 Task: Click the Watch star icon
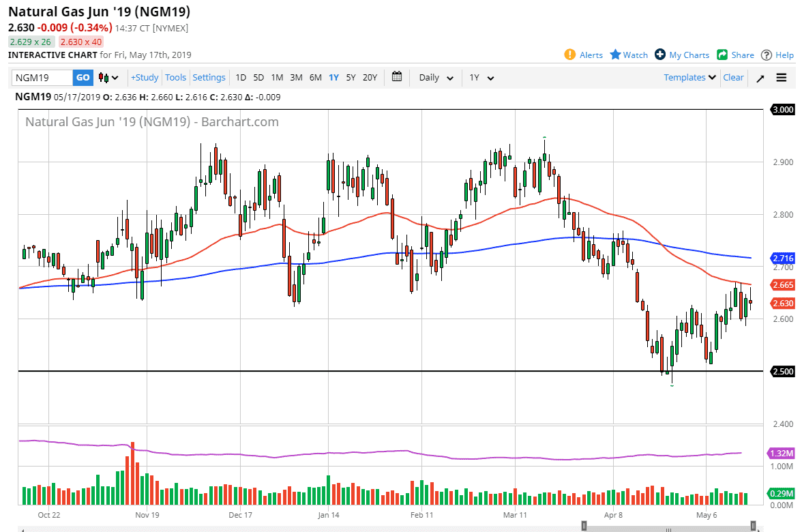[x=615, y=55]
